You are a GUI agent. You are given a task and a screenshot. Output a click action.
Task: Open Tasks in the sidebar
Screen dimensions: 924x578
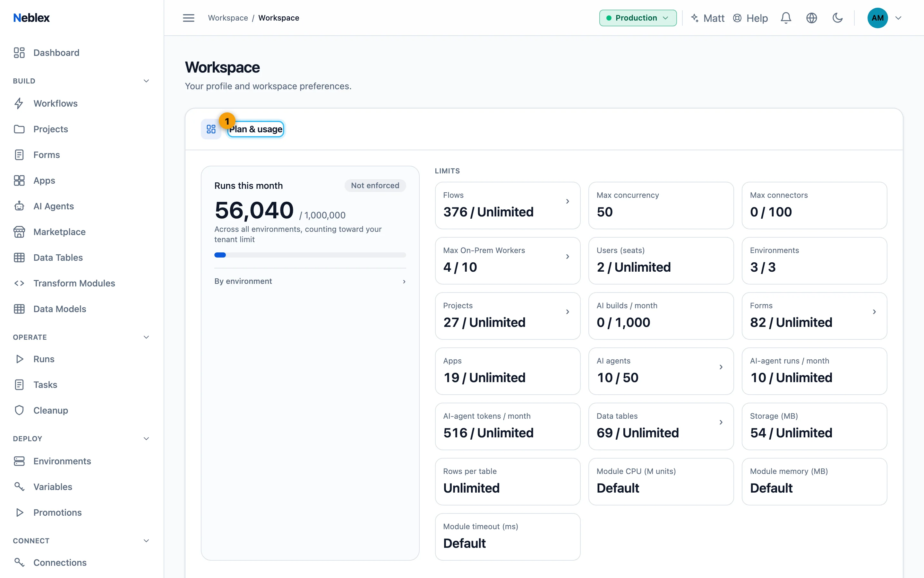tap(45, 385)
